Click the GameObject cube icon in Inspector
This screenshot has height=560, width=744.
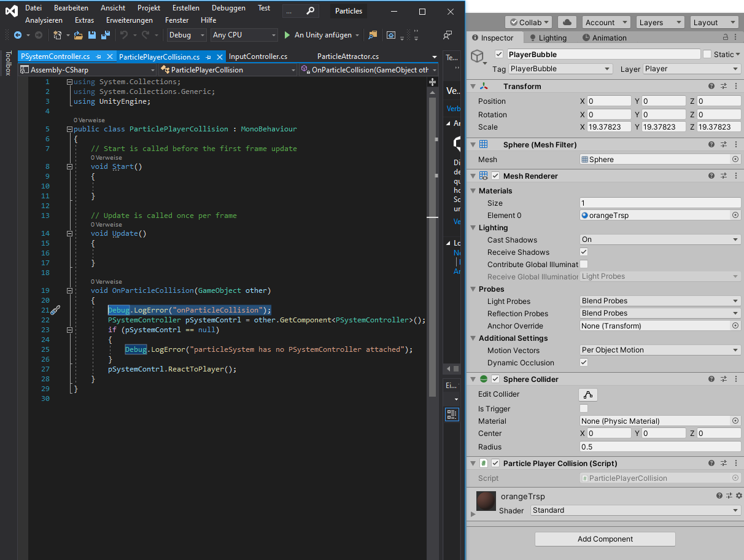coord(477,56)
